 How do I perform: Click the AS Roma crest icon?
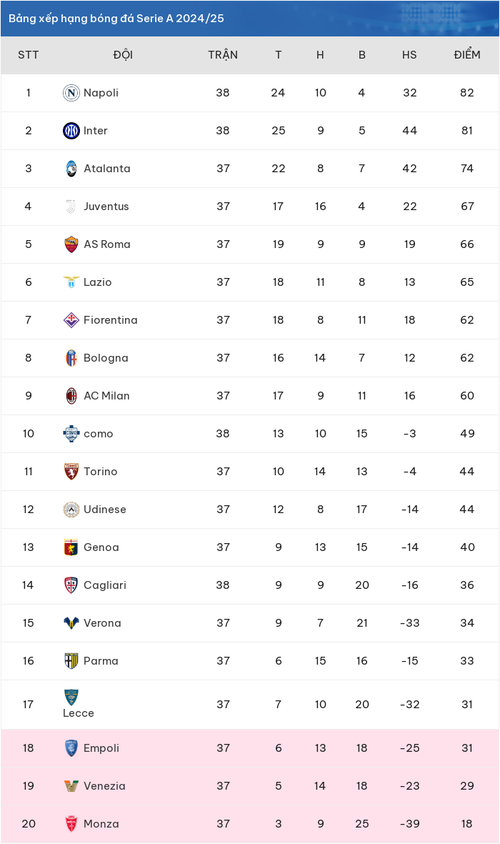pos(71,244)
